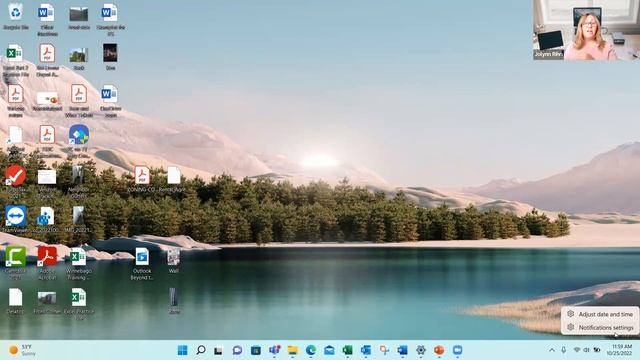
Task: Open Settings gear on the taskbar
Action: click(421, 350)
